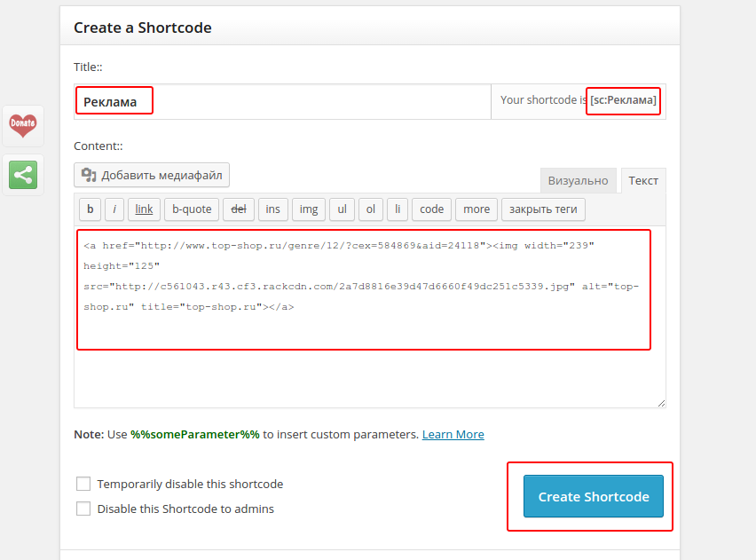Toggle bold with the b button
This screenshot has width=756, height=560.
click(90, 209)
